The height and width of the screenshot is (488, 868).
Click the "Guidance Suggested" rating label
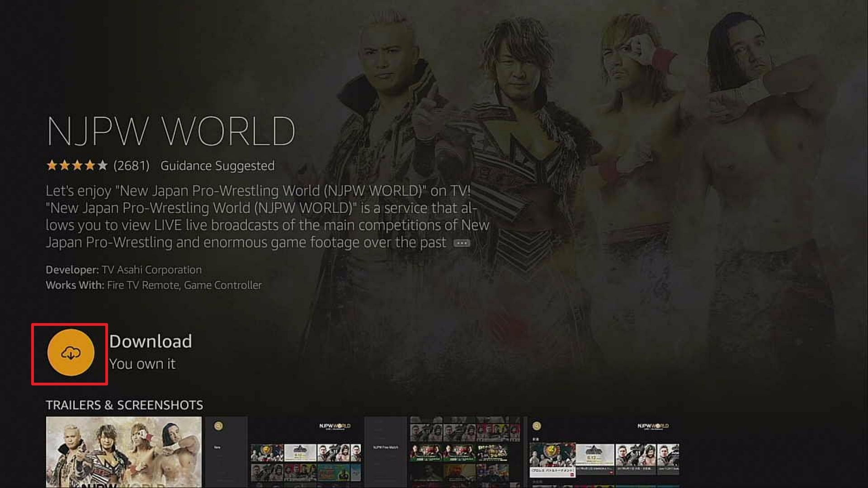217,166
